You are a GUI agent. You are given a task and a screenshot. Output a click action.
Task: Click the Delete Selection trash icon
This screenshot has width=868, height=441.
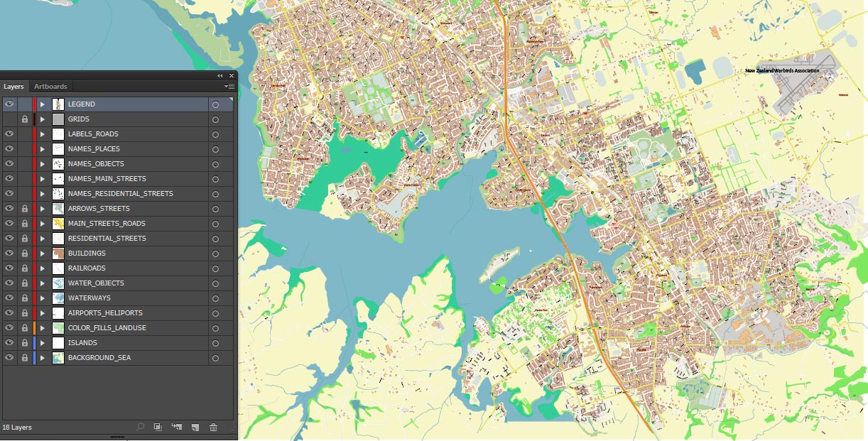coord(214,427)
